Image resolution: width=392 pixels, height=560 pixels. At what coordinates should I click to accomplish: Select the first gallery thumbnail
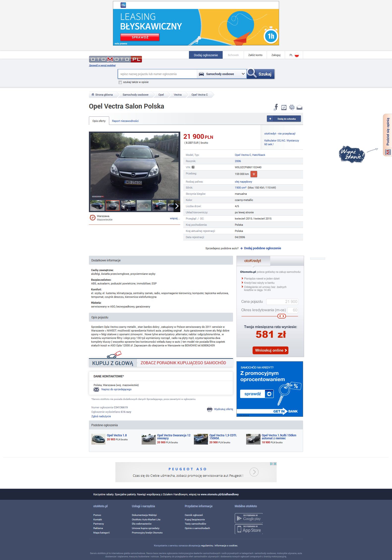pyautogui.click(x=97, y=206)
